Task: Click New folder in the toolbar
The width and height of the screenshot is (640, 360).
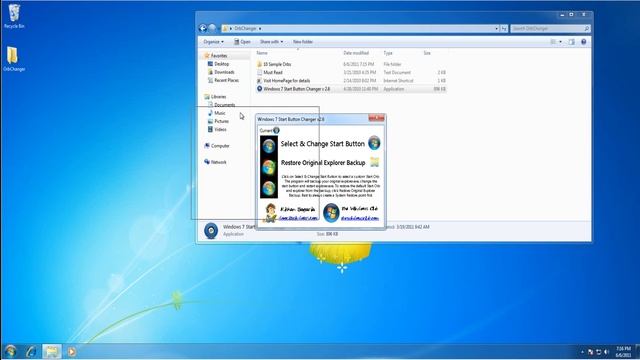Action: pos(303,42)
